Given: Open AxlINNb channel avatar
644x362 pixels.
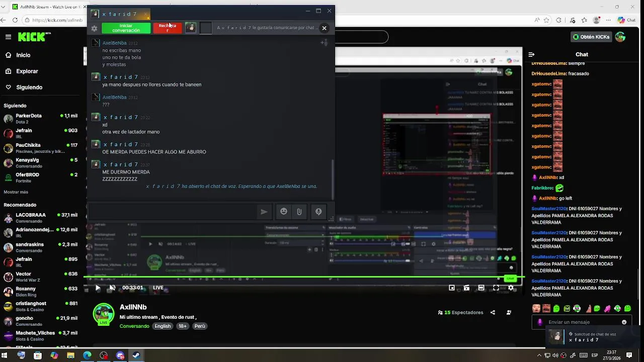Looking at the screenshot, I should coord(104,314).
